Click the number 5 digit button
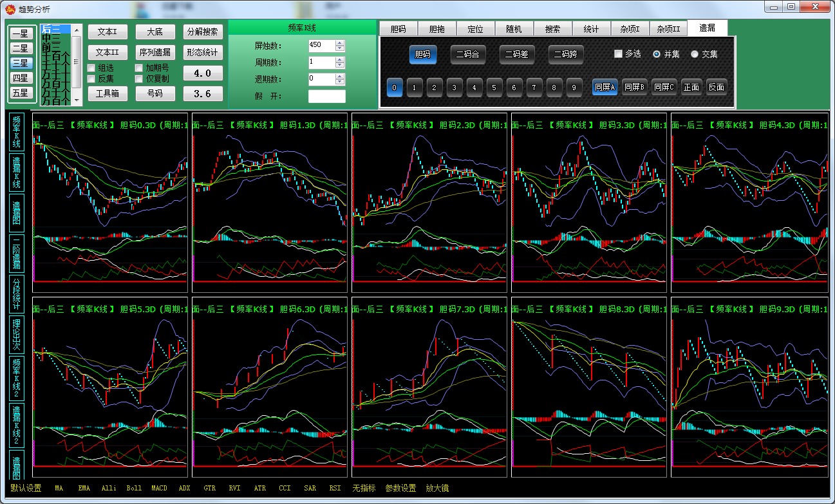835x504 pixels. click(494, 88)
